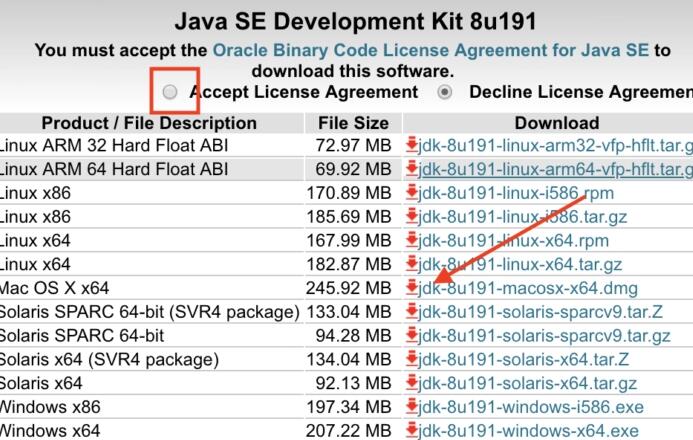The width and height of the screenshot is (693, 440).
Task: Click the Product / File Description column header
Action: point(149,123)
